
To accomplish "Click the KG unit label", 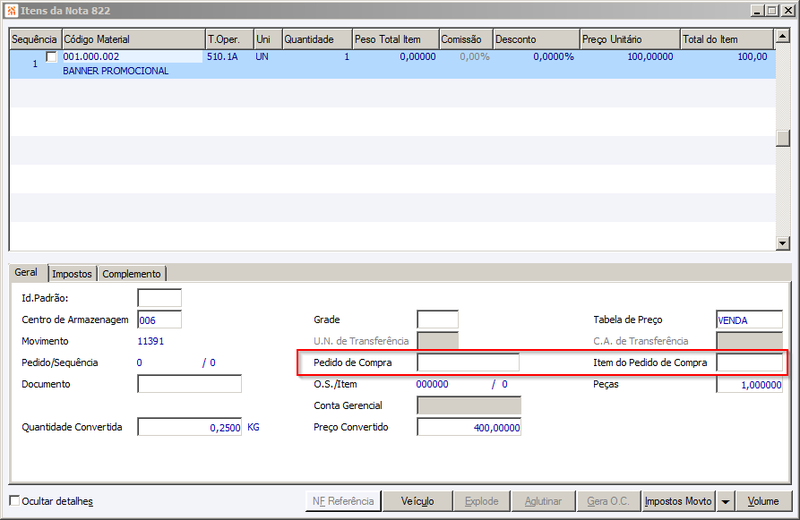I will click(254, 427).
